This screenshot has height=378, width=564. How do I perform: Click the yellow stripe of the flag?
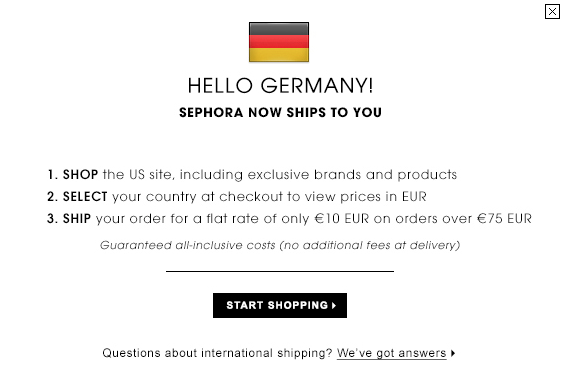pyautogui.click(x=279, y=55)
